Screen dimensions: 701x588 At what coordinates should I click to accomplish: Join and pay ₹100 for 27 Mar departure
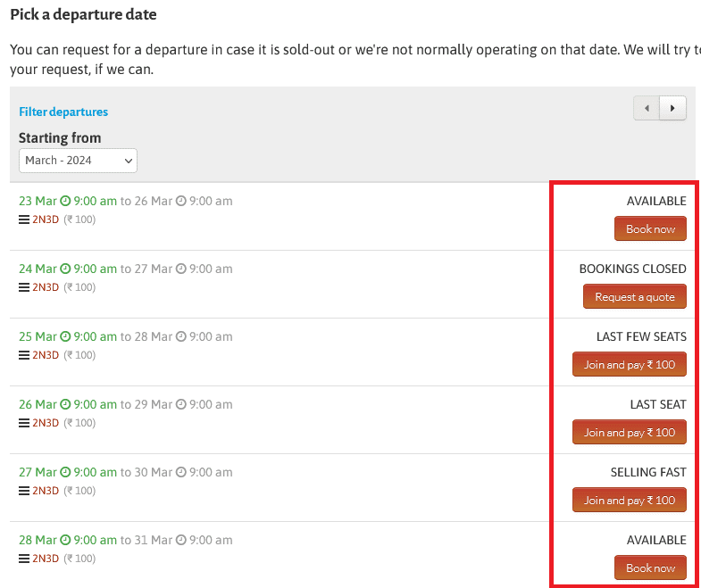(629, 501)
